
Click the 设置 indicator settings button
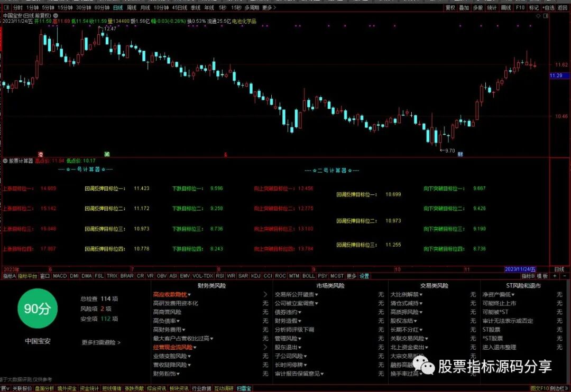[x=364, y=276]
